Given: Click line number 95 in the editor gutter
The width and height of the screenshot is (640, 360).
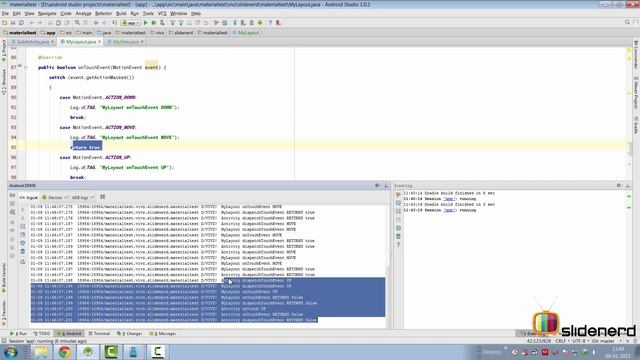Looking at the screenshot, I should [x=13, y=147].
